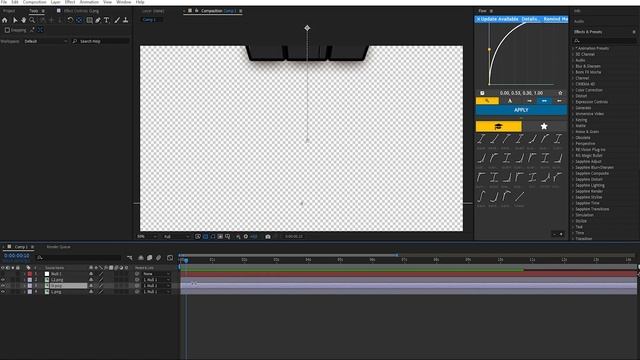640x360 pixels.
Task: Click the timeline layer search field
Action: click(x=79, y=258)
